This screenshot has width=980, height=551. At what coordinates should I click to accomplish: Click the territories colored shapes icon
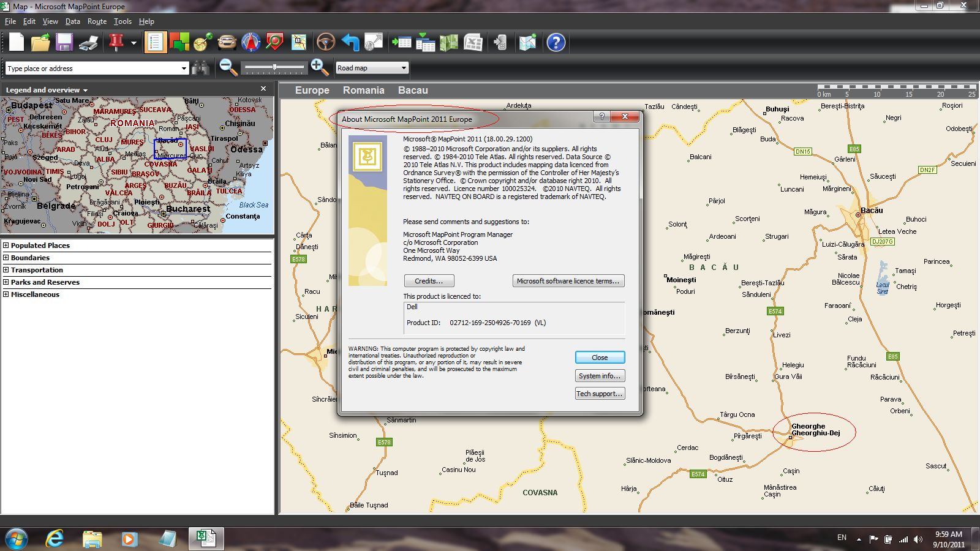pyautogui.click(x=179, y=42)
